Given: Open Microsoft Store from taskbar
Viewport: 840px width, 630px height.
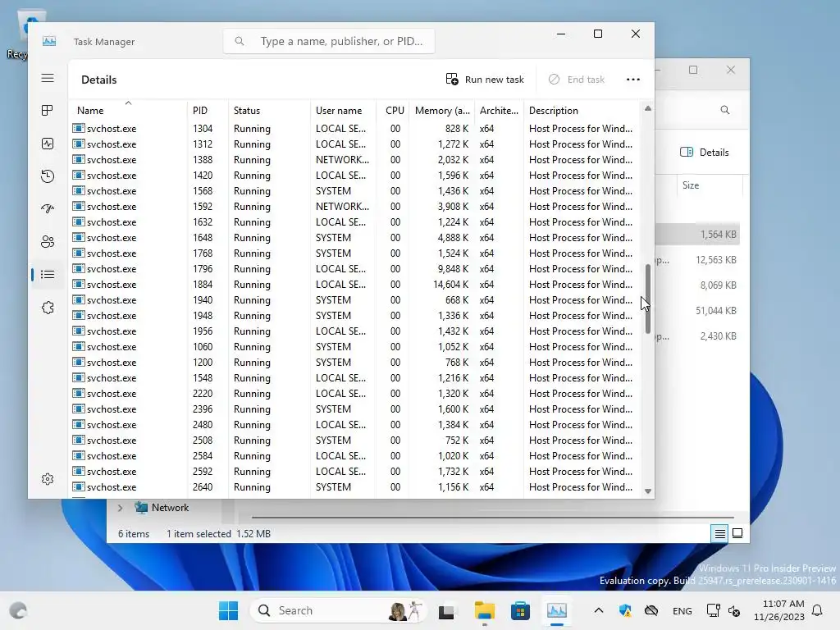Looking at the screenshot, I should coord(520,610).
